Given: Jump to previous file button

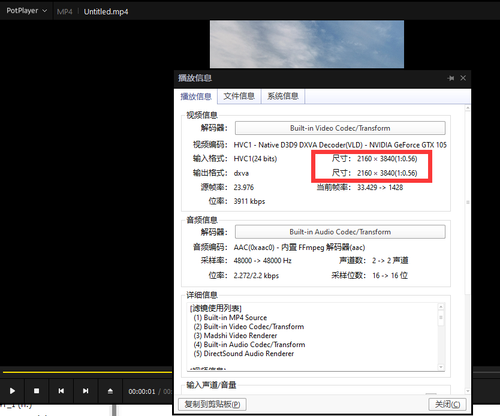Looking at the screenshot, I should tap(61, 391).
